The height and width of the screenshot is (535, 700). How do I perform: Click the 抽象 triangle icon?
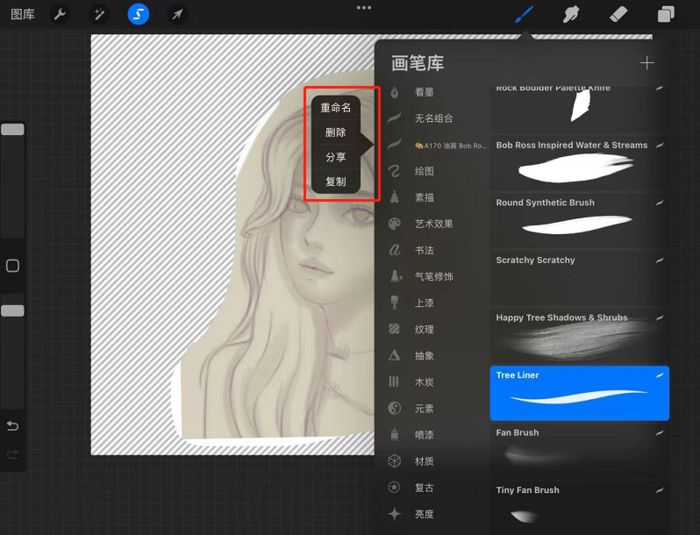pyautogui.click(x=394, y=355)
